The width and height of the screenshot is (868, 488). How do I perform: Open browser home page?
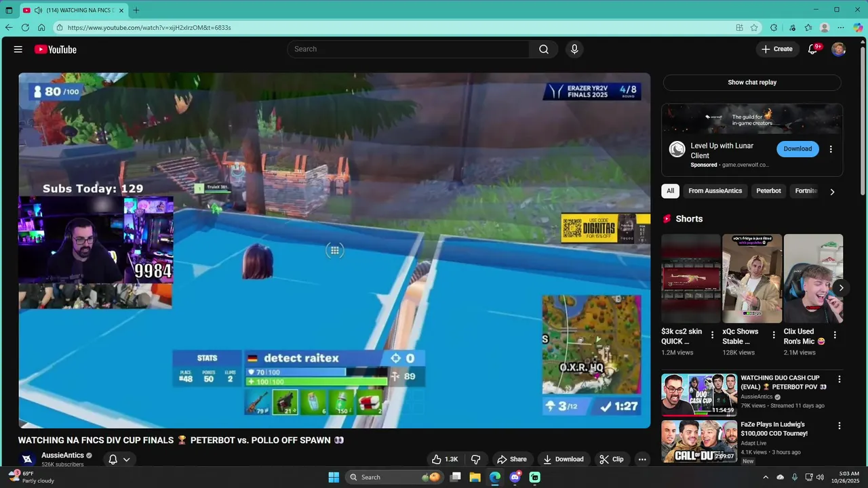41,28
